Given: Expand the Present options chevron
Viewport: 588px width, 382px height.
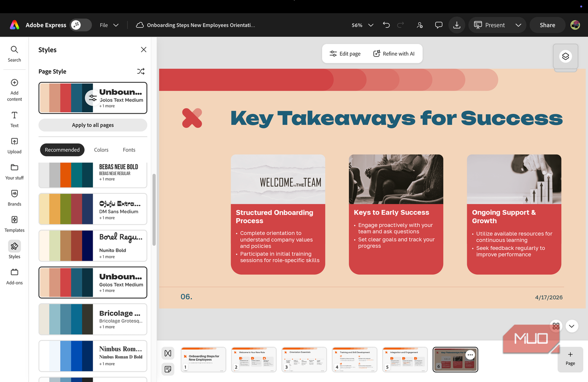Looking at the screenshot, I should point(518,25).
